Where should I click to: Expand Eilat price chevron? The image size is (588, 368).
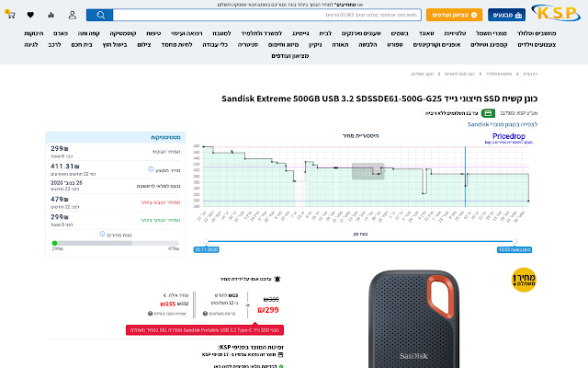coord(164,295)
